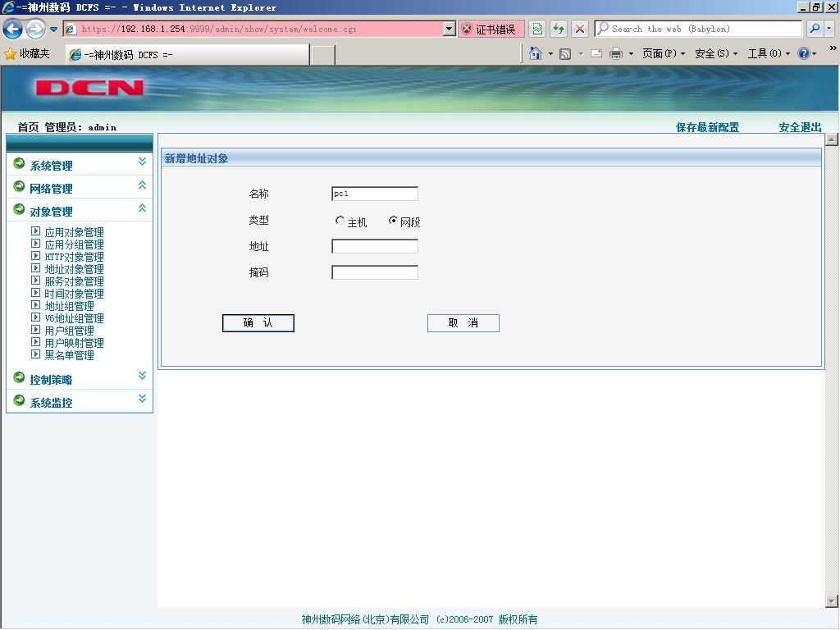This screenshot has width=840, height=630.
Task: Click the 首页 home link
Action: pyautogui.click(x=28, y=127)
